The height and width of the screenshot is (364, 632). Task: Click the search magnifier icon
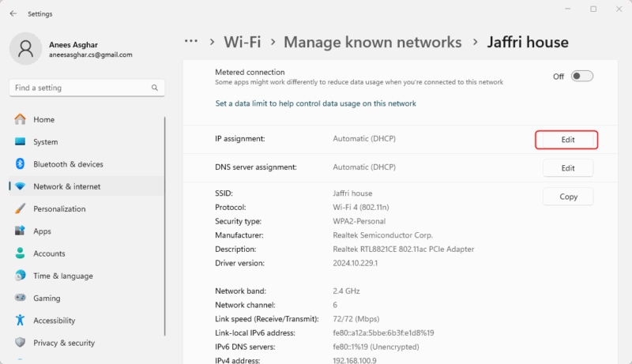coord(155,88)
